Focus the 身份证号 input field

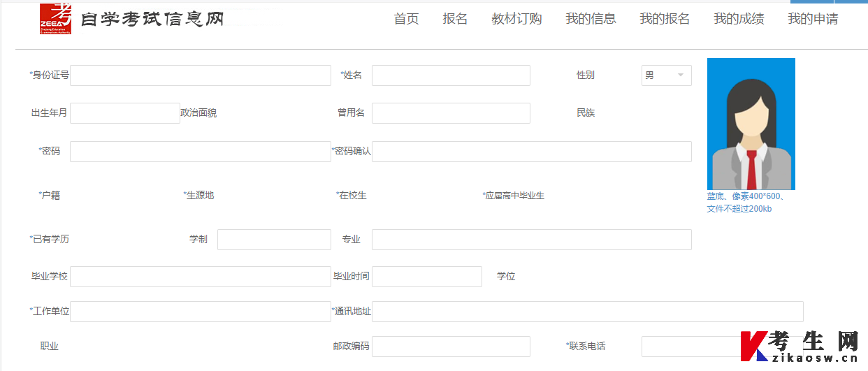tap(201, 75)
